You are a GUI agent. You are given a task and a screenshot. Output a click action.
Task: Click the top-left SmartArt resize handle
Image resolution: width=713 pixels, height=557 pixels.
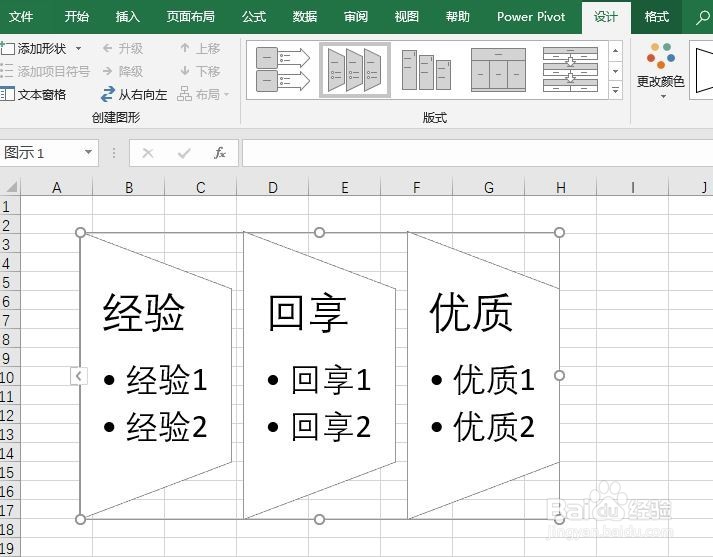[x=80, y=232]
